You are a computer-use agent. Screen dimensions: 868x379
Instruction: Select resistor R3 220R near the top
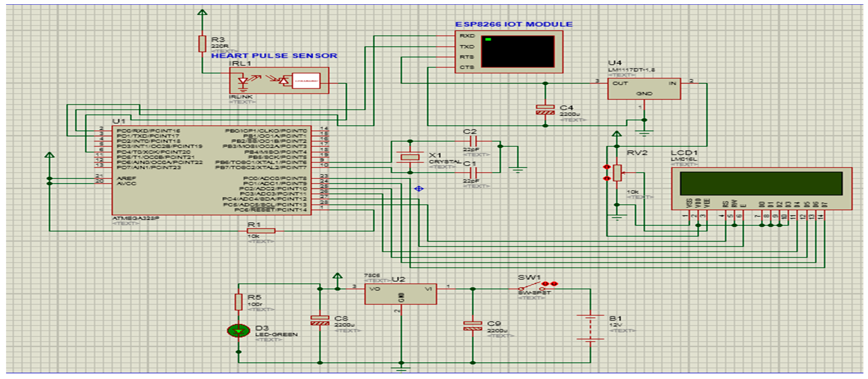coord(202,44)
